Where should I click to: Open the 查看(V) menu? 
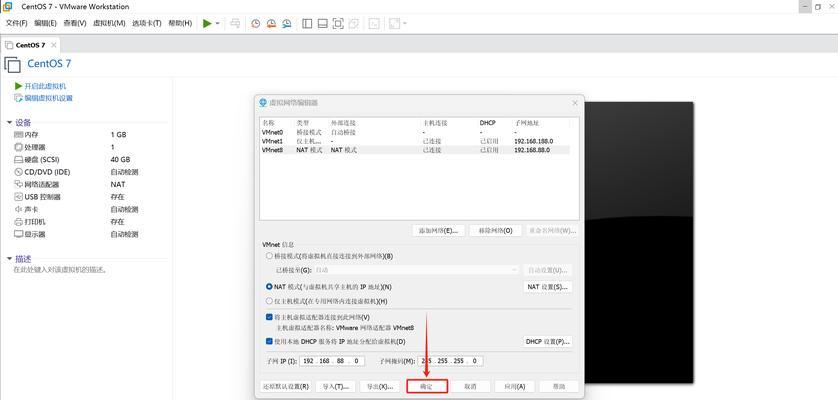tap(74, 24)
